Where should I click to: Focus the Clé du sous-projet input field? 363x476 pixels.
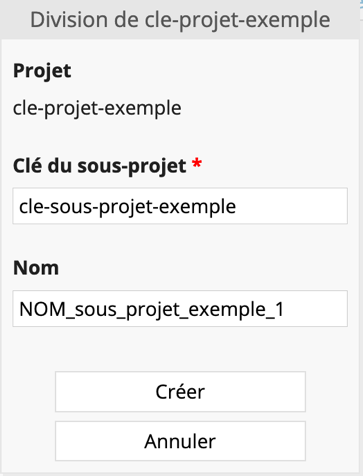180,206
